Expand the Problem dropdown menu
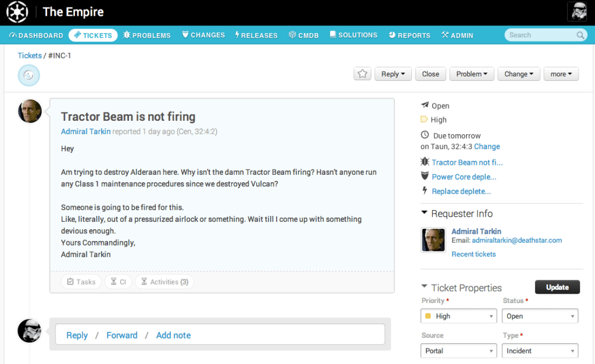Screen dimensions: 595x364 (472, 74)
